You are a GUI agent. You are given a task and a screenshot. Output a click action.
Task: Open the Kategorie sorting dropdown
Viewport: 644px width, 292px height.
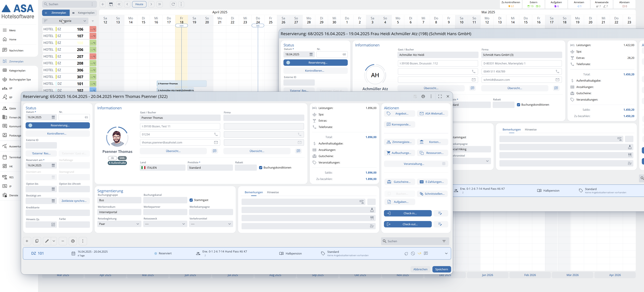(65, 21)
